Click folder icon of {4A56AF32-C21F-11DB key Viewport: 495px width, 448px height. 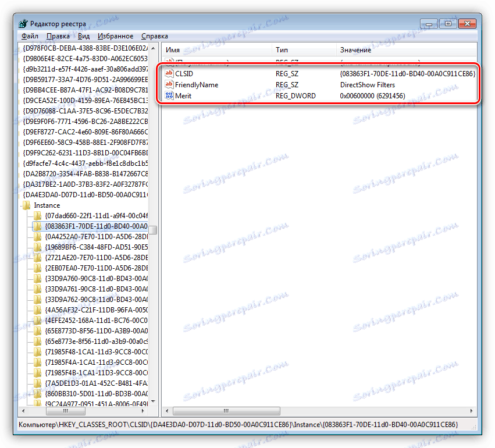[38, 310]
